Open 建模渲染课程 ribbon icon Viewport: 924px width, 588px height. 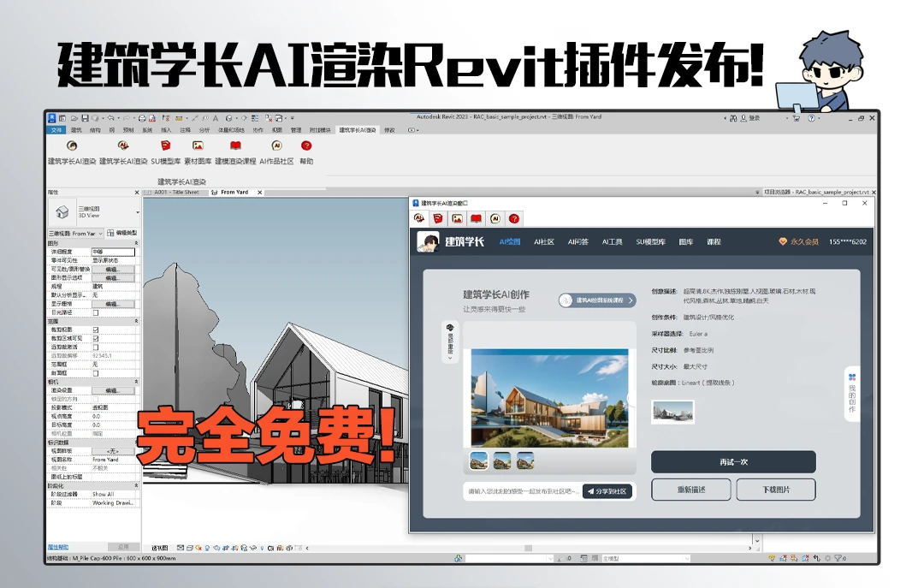(235, 146)
